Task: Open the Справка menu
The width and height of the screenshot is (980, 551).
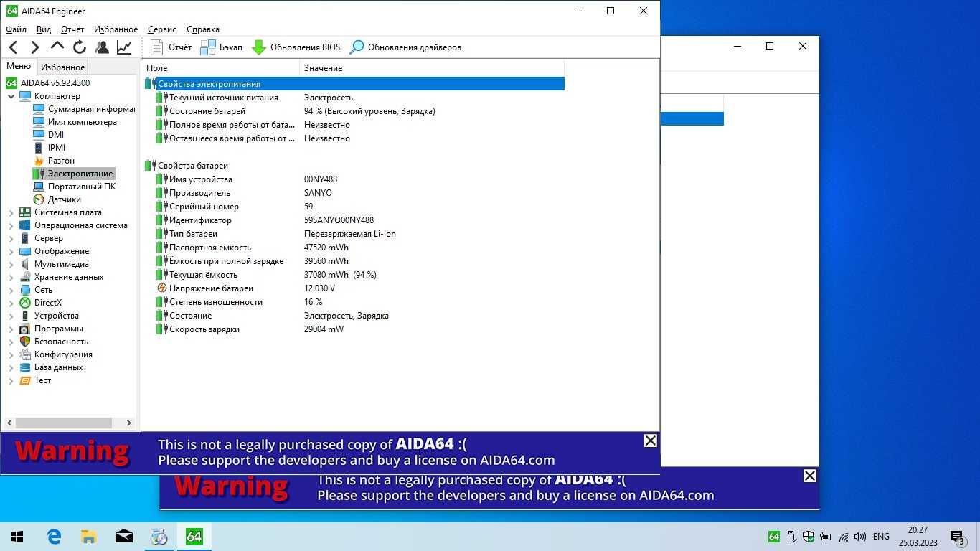Action: 203,29
